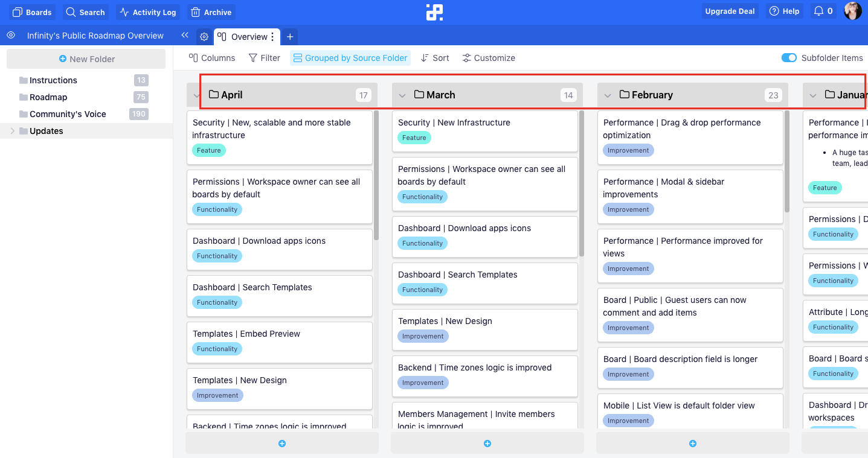868x458 pixels.
Task: Click the April column's vertical scrollbar
Action: [376, 175]
